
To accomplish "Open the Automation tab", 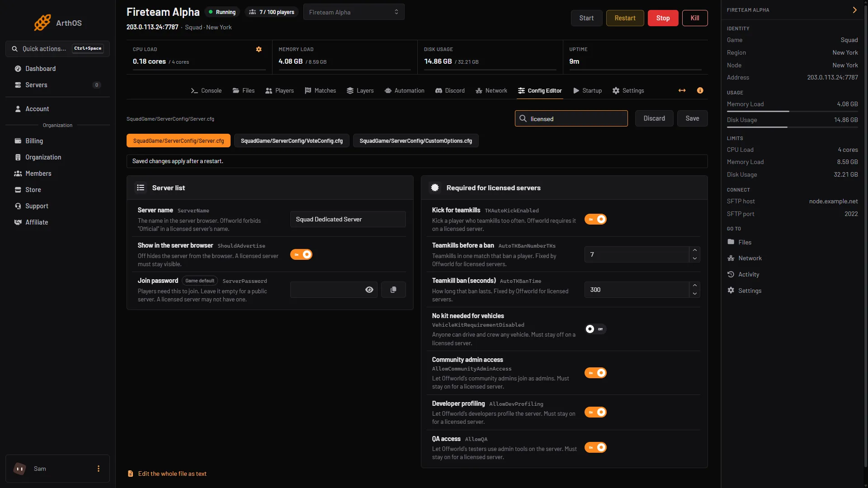I will 405,90.
